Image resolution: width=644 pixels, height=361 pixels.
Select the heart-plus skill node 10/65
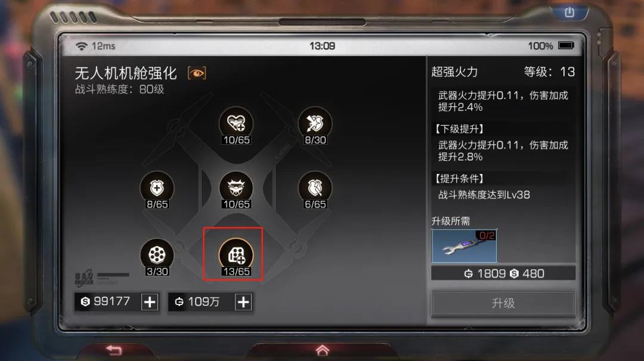(236, 124)
